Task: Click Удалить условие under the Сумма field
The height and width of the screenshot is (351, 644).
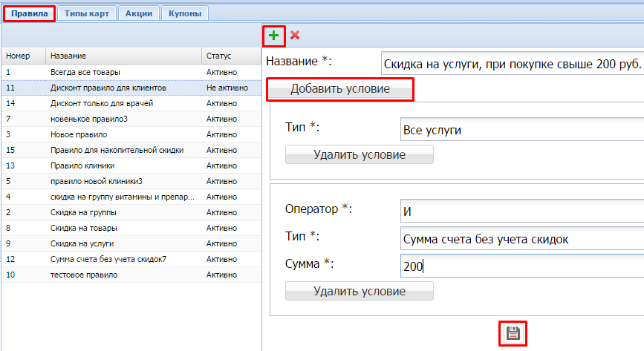Action: click(x=360, y=291)
